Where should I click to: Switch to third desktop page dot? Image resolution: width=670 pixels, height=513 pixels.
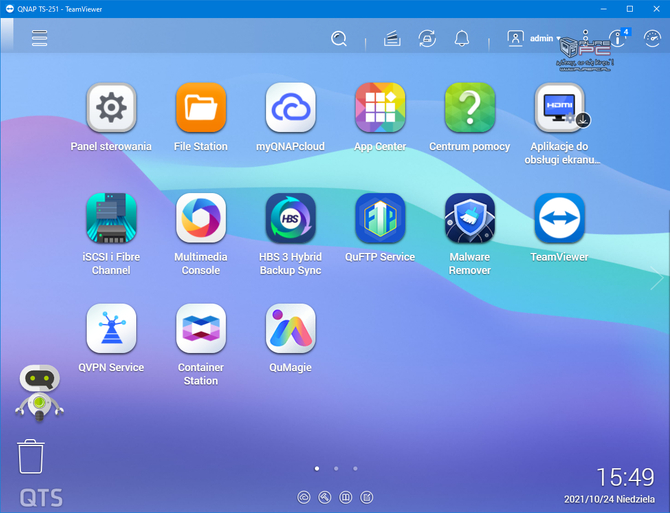pyautogui.click(x=355, y=469)
